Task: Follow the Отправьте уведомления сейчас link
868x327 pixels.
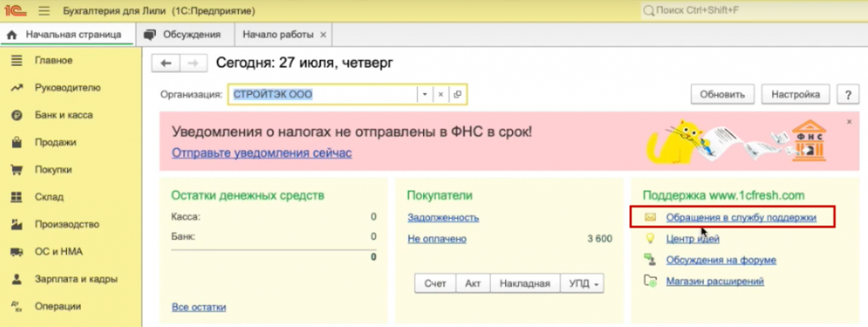Action: coord(261,152)
